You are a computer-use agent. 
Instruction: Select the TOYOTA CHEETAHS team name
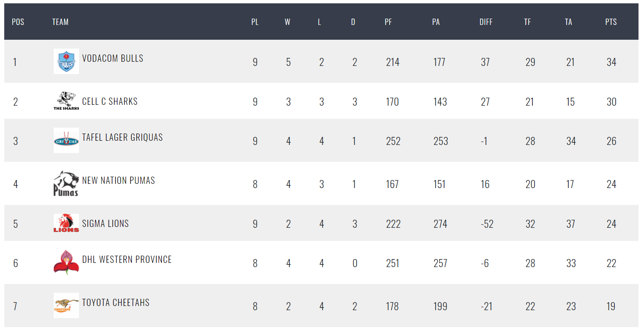click(116, 303)
